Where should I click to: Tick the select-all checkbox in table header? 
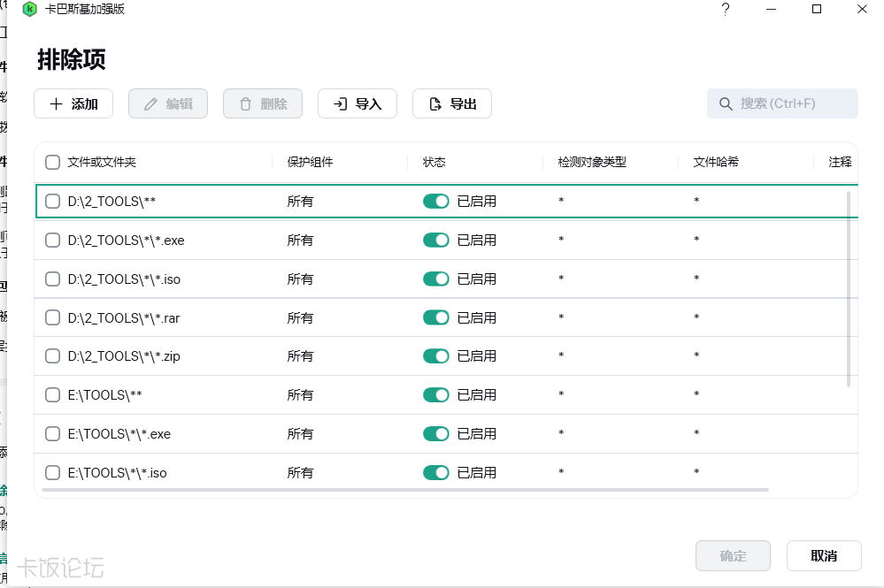pyautogui.click(x=52, y=162)
